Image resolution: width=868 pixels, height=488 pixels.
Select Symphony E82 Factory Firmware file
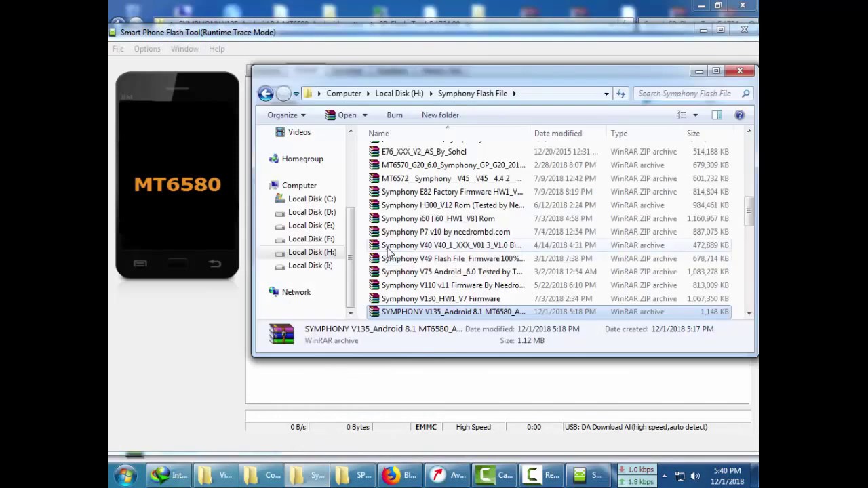point(549,192)
